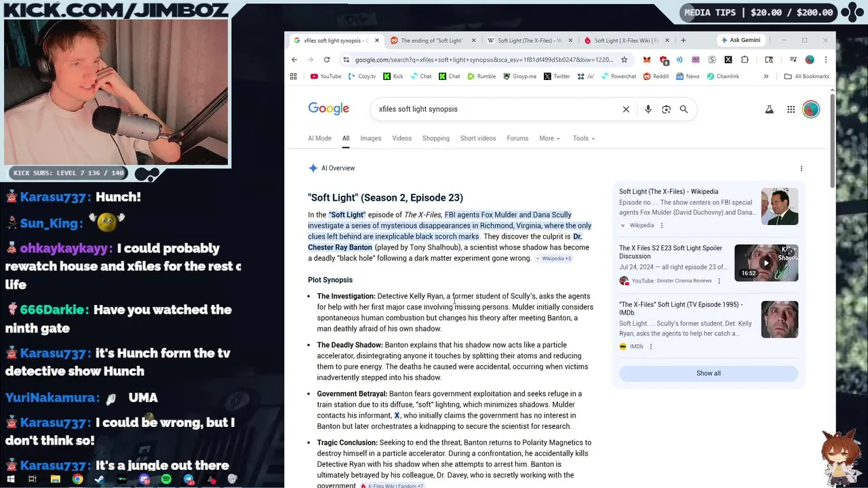Screen dimensions: 868x488
Task: Switch to Soft Light X-Files Wiki tab
Action: [625, 41]
